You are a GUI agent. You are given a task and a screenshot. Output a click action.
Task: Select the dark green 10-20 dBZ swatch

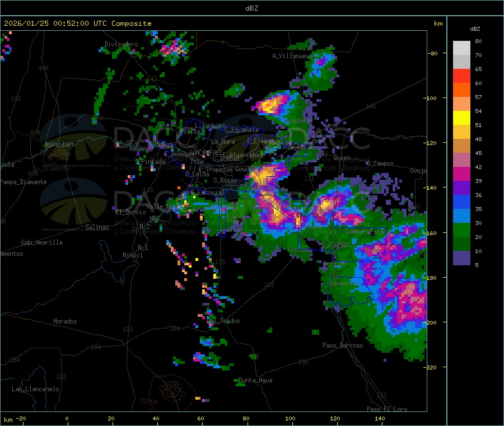pos(461,244)
